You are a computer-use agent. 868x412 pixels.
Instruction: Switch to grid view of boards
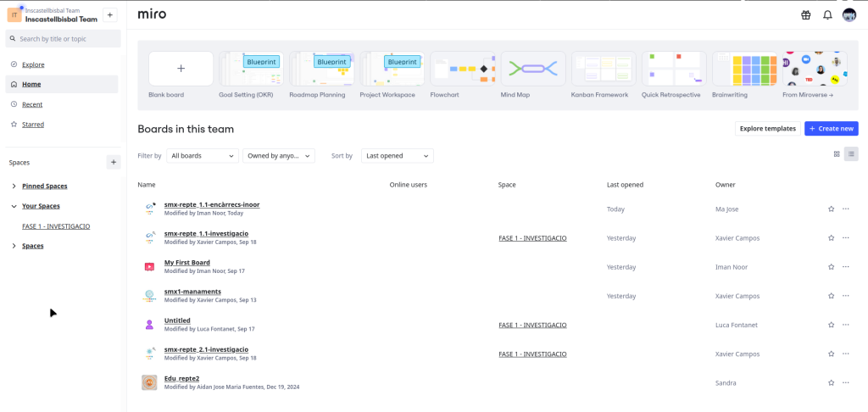(837, 154)
